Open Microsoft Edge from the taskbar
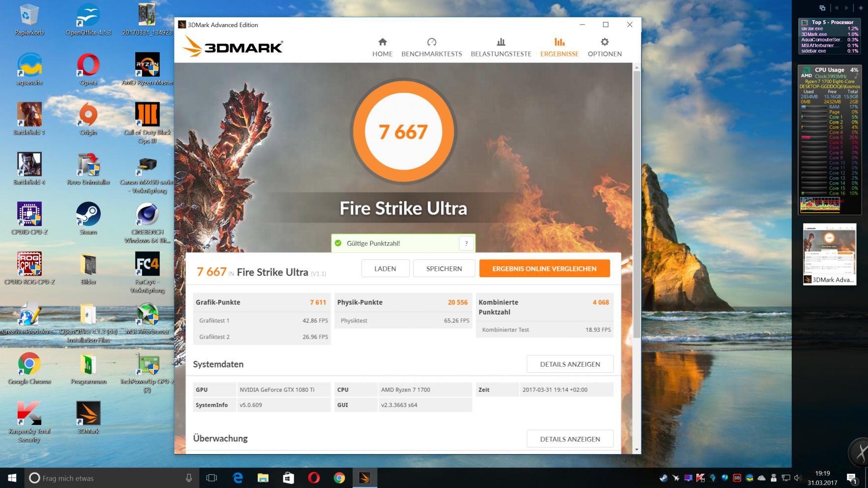The height and width of the screenshot is (488, 868). (x=238, y=478)
